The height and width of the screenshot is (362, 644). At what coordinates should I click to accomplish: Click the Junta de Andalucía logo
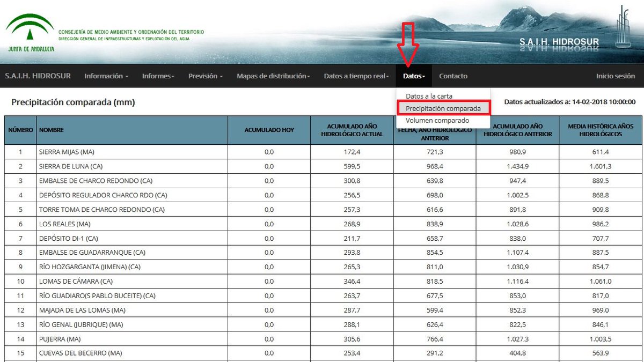tap(30, 32)
